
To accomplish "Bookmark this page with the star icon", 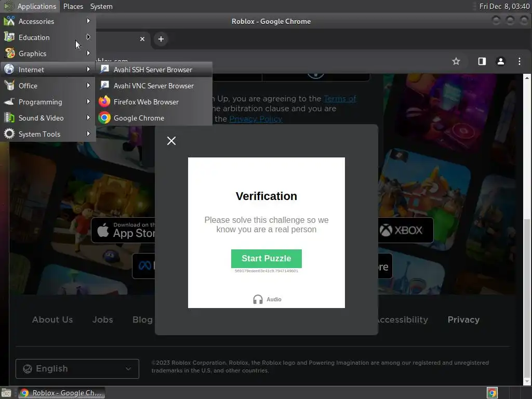I will tap(456, 61).
